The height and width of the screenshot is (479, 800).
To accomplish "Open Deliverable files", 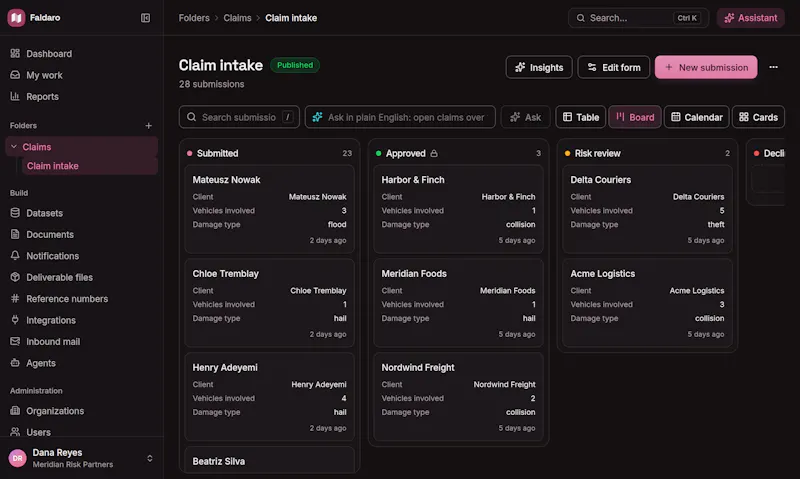I will pos(59,277).
